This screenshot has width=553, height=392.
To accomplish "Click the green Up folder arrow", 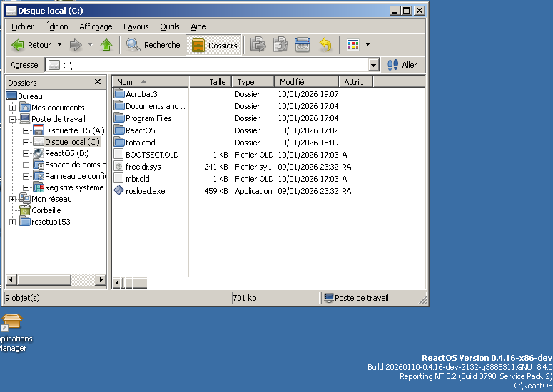I will click(106, 45).
